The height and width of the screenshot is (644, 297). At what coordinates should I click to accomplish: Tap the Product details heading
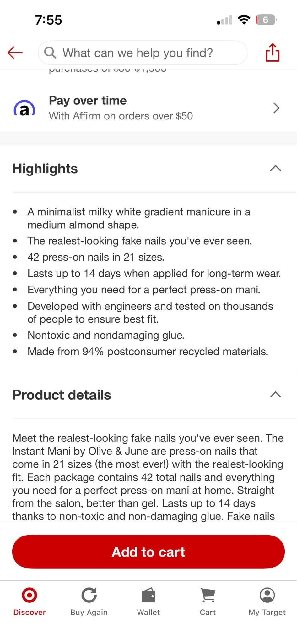coord(62,395)
